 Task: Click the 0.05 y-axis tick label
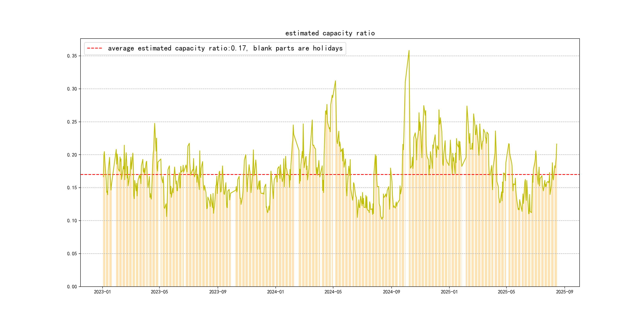(72, 253)
